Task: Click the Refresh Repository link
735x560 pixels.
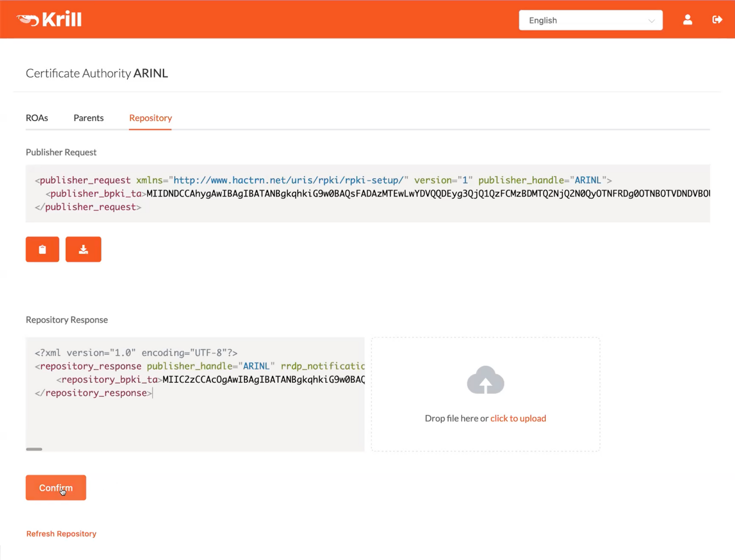Action: click(x=61, y=534)
